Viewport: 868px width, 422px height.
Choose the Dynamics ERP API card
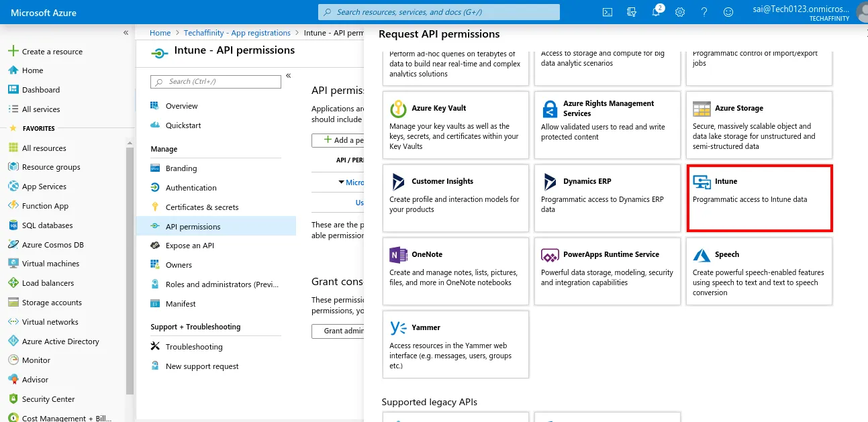click(x=608, y=199)
